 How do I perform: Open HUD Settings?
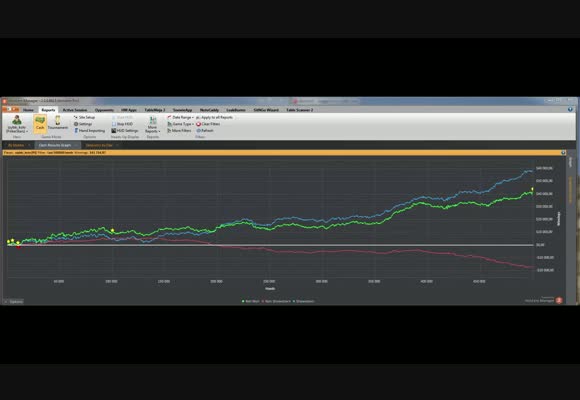tap(125, 131)
